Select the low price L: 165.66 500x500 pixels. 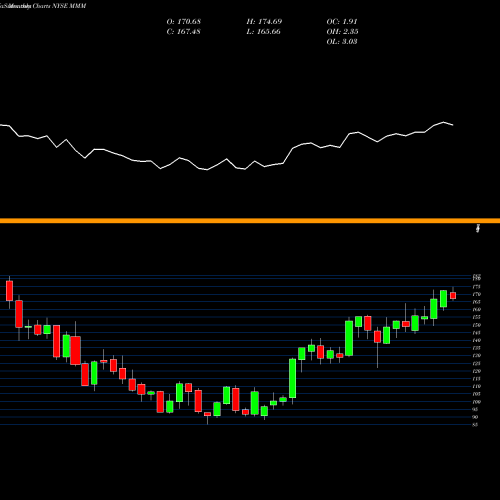pos(264,32)
